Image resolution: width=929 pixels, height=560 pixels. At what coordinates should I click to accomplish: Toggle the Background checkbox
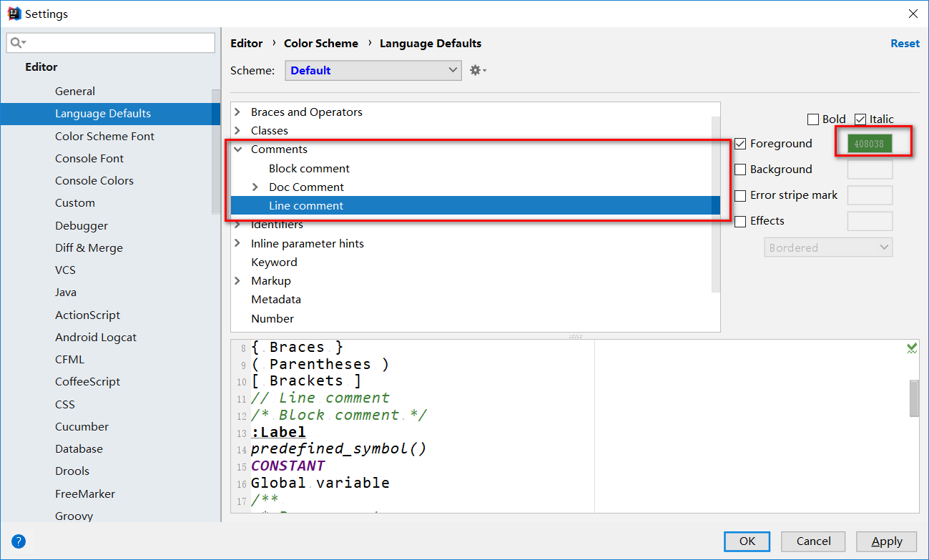(x=741, y=170)
